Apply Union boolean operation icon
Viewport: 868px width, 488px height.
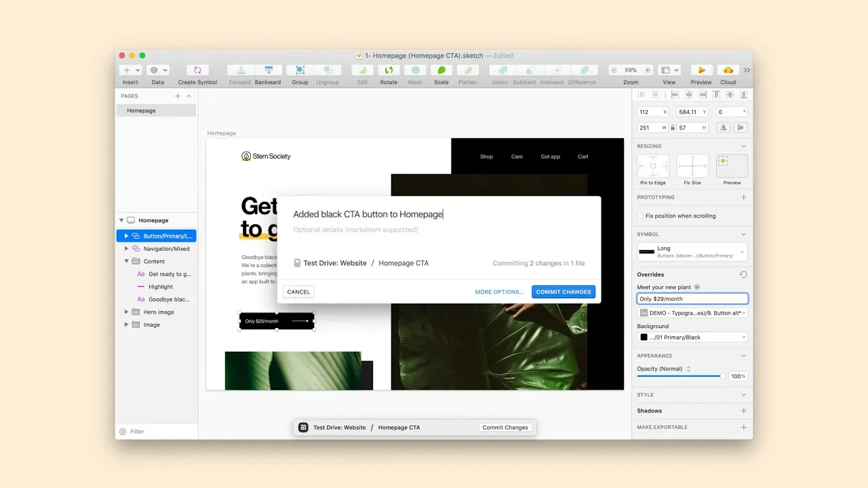(502, 70)
